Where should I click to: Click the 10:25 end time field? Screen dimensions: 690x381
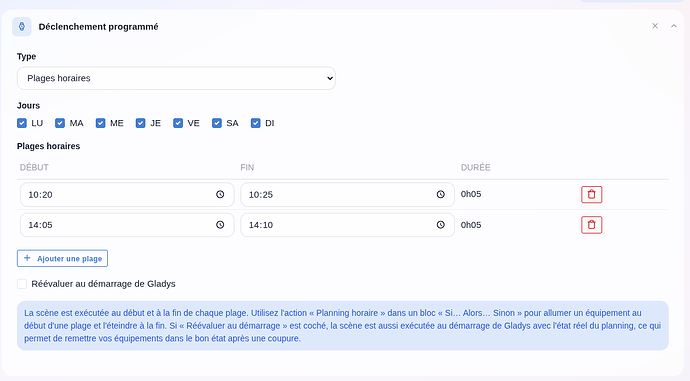point(347,194)
